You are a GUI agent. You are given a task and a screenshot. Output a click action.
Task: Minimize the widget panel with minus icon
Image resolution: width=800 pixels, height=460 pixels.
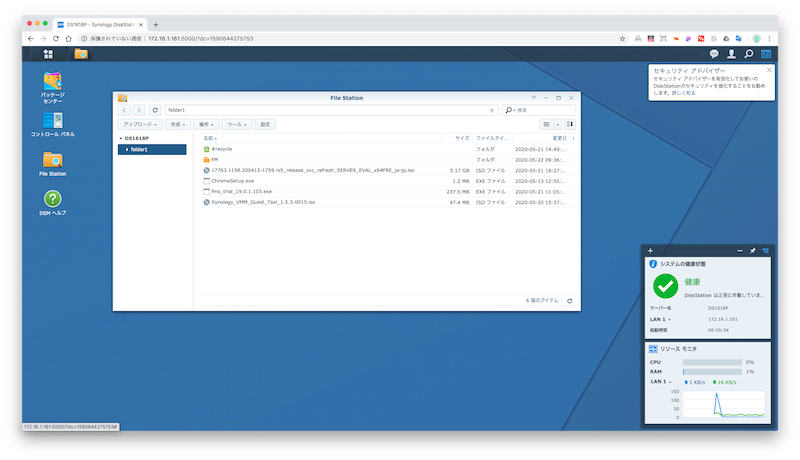740,250
